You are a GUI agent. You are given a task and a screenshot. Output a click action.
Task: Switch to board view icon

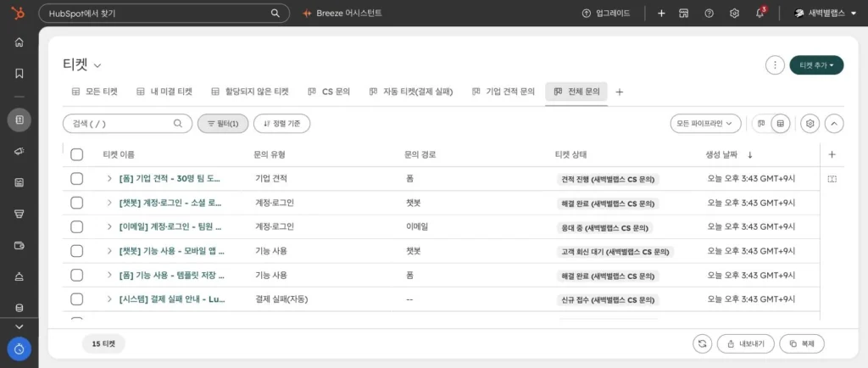761,124
